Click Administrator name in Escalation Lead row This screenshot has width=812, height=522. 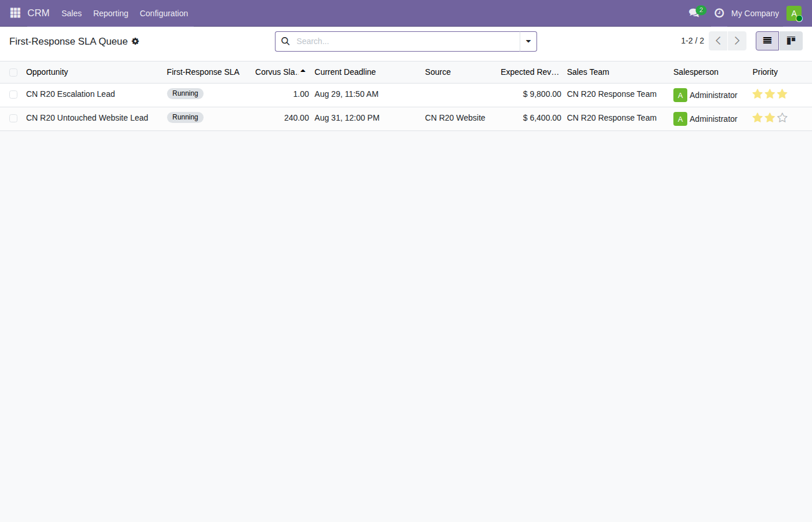click(713, 95)
